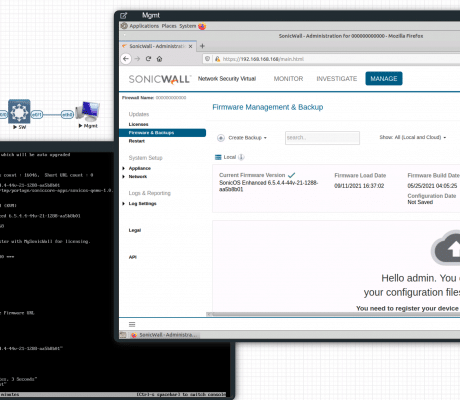This screenshot has height=400, width=460.
Task: Open the Legal sidebar item
Action: [135, 230]
